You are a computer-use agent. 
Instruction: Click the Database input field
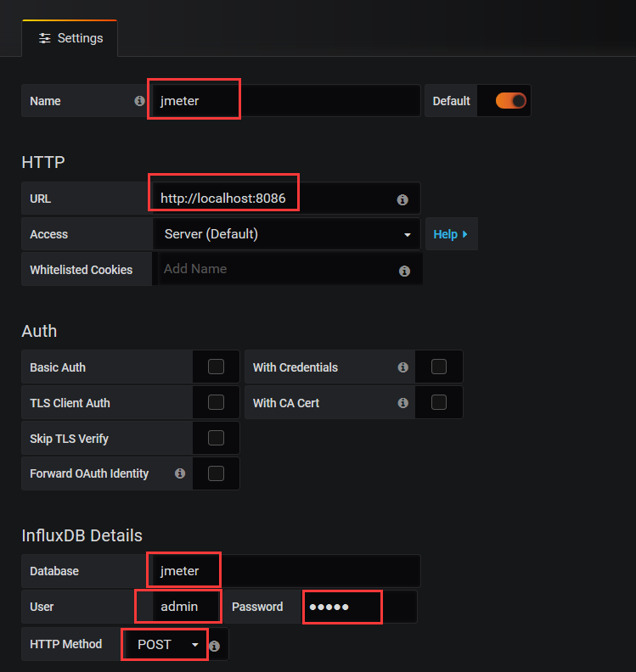click(286, 571)
